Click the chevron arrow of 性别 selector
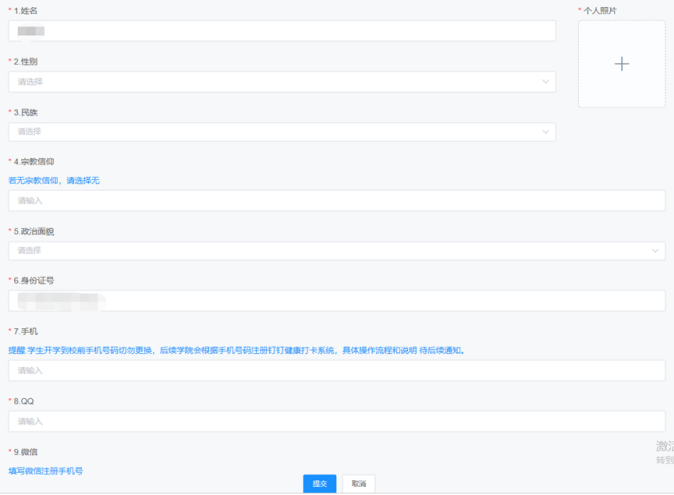 click(x=545, y=81)
